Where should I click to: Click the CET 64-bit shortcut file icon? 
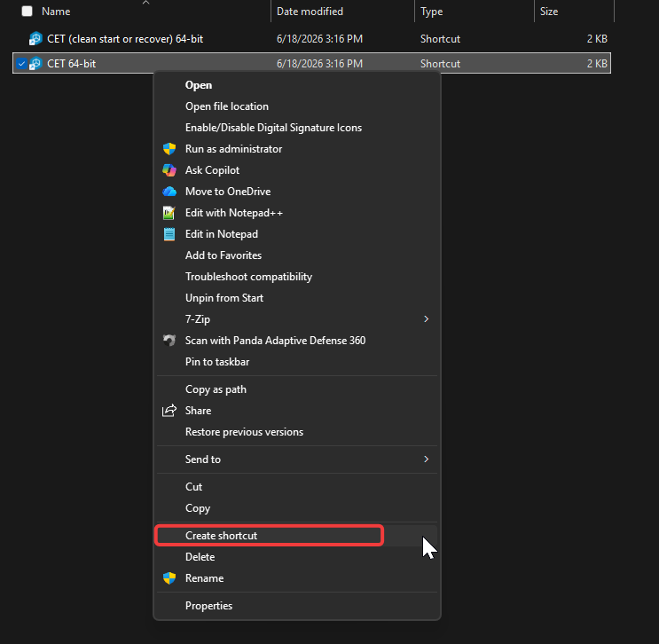(x=35, y=64)
